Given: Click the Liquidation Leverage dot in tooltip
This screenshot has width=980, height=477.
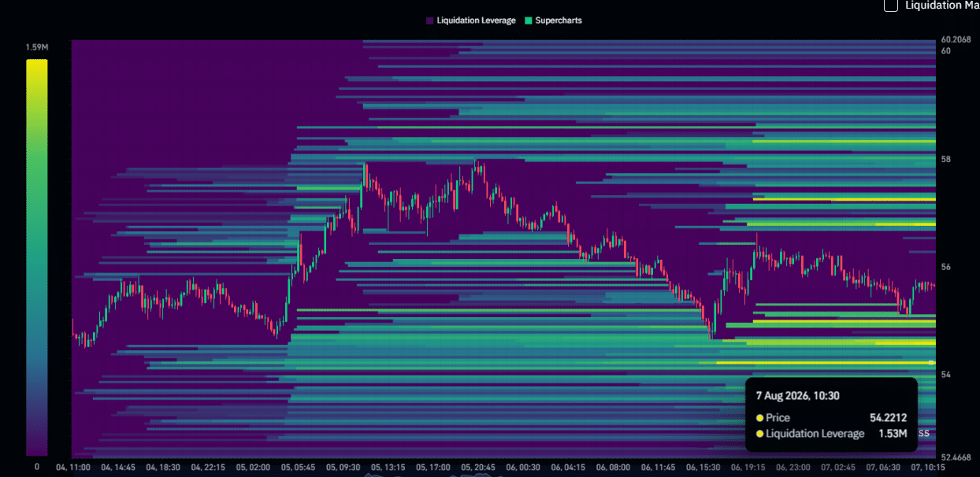Looking at the screenshot, I should (759, 434).
